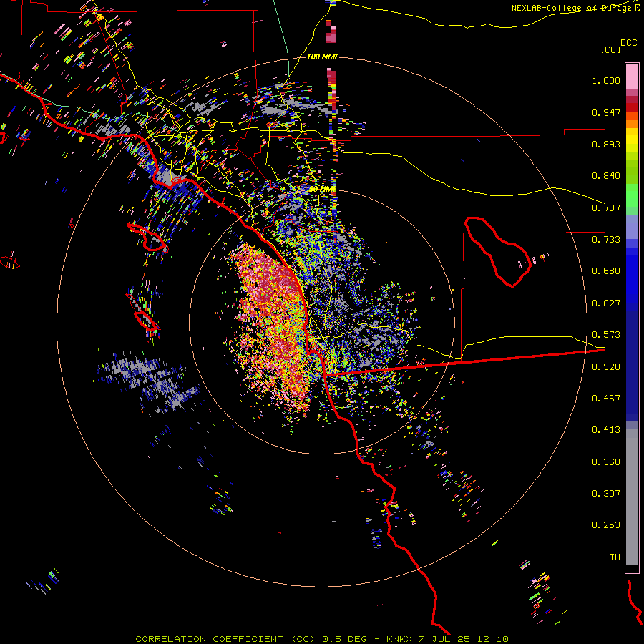Image resolution: width=644 pixels, height=644 pixels.
Task: Click the 0.733 scale value
Action: [606, 240]
